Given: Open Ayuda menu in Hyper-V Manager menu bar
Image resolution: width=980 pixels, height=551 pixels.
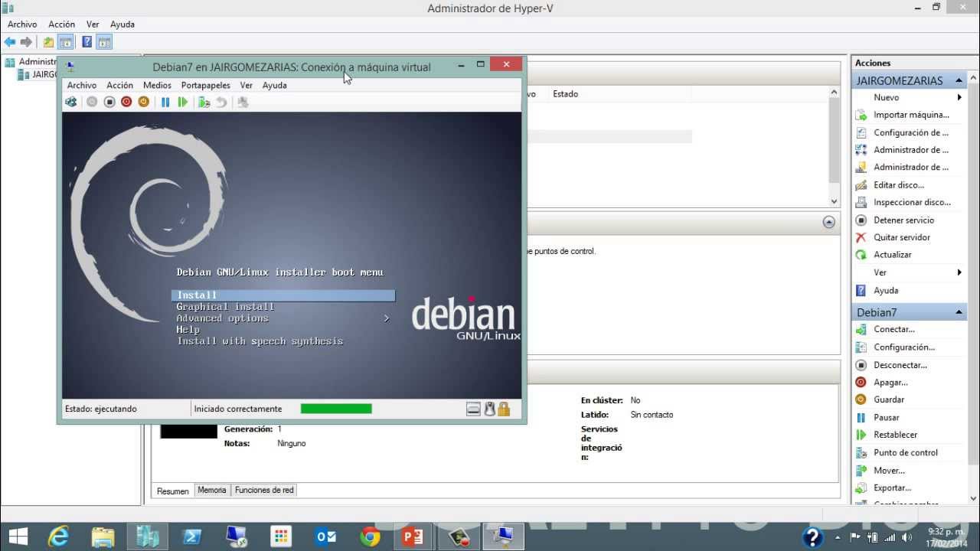Looking at the screenshot, I should (x=122, y=24).
